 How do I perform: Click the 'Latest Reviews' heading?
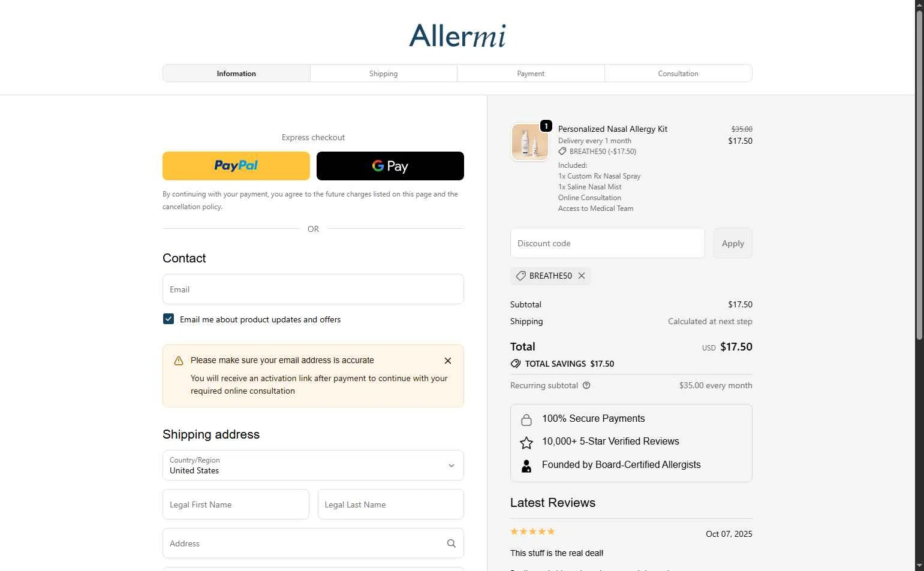tap(553, 503)
